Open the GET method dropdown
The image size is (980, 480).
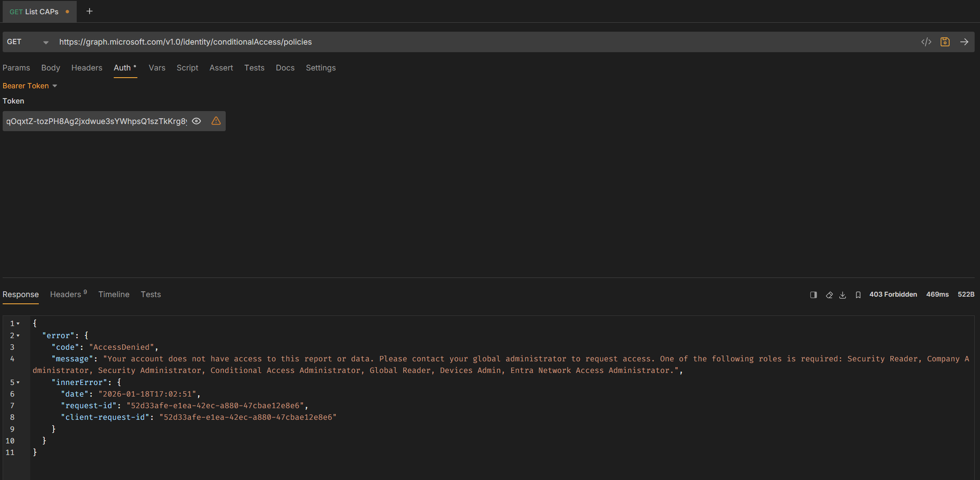point(28,42)
